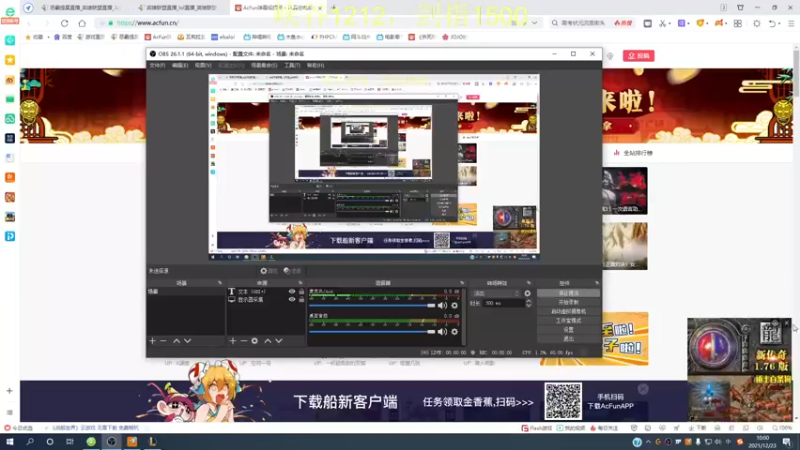Viewport: 800px width, 450px height.
Task: Open the browser apps grid icon
Action: coord(738,23)
